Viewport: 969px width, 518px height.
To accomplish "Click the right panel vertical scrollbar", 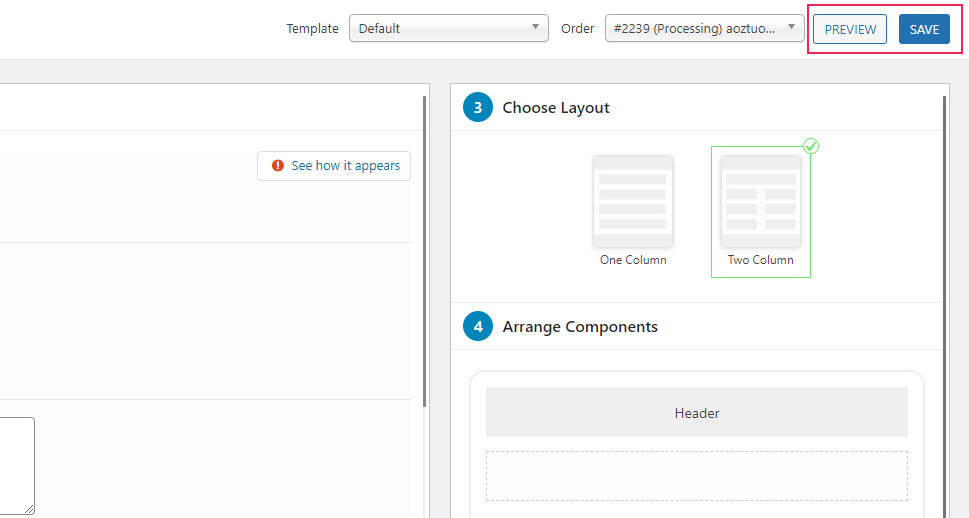I will pos(945,307).
